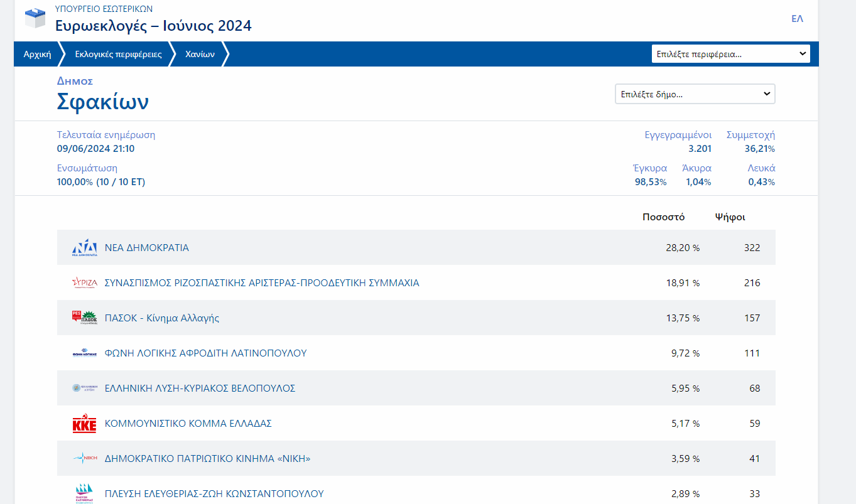This screenshot has height=504, width=856.
Task: Open the ΚΟΜΜΟΥΝΙΣΤΙΚΟ ΚΟΜΜΑ ΕΛΛΑΔΑΣ link
Action: tap(188, 424)
